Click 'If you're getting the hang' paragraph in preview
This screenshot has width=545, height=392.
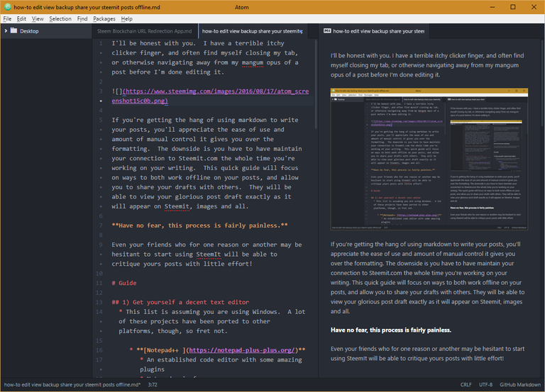[427, 278]
